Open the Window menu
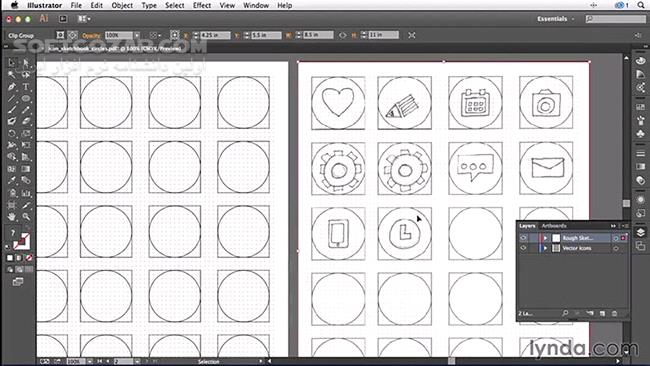Viewport: 650px width, 366px height. (x=256, y=5)
